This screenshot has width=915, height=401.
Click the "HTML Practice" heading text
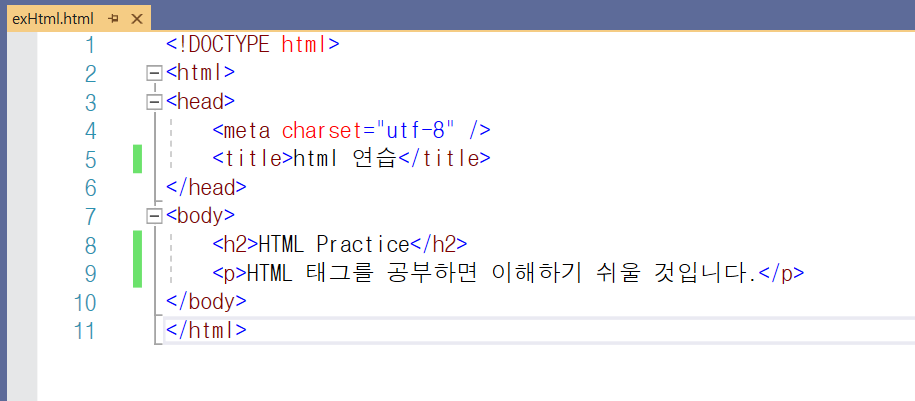[x=333, y=245]
